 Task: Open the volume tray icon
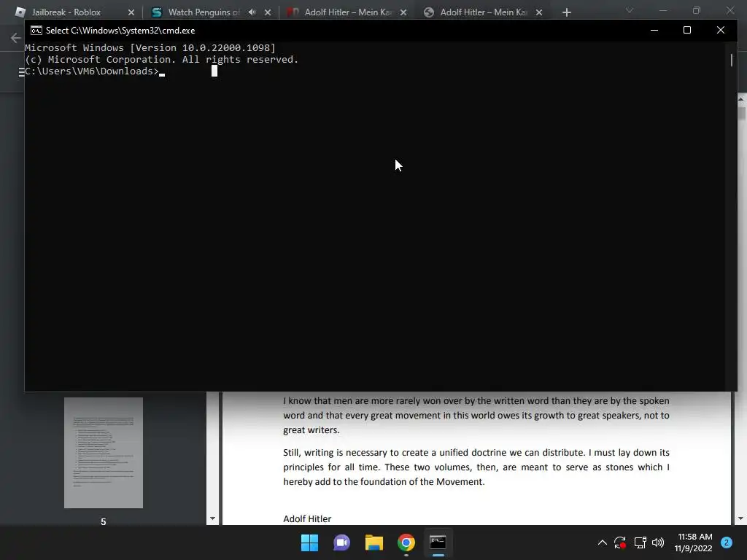pos(658,542)
